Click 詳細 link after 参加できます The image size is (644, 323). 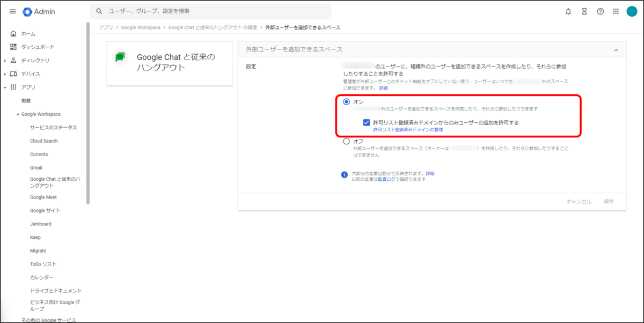coord(383,88)
